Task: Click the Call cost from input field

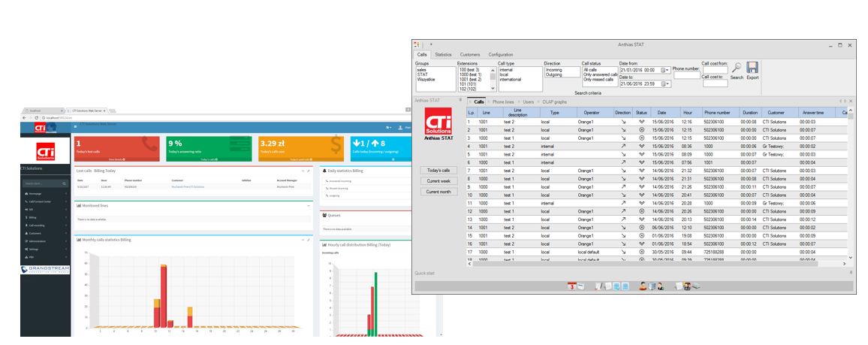Action: 715,71
